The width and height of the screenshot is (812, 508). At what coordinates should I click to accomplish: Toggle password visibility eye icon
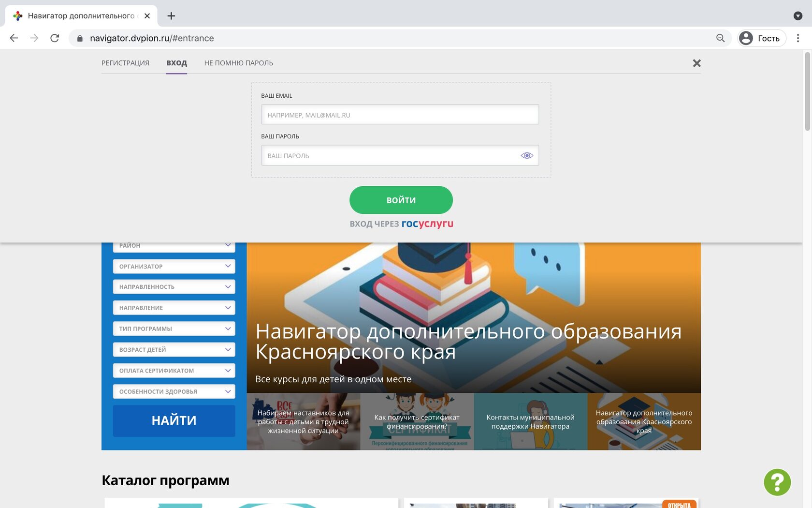(527, 155)
